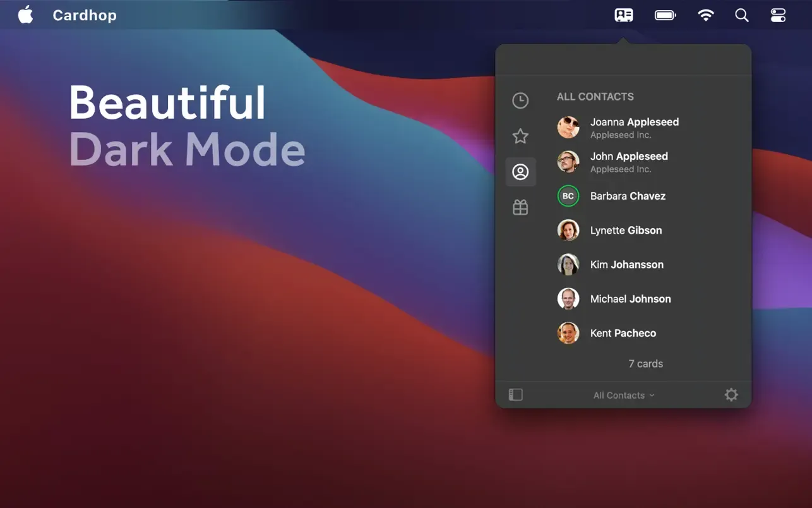Click Lynette Gibson's avatar photo
This screenshot has height=508, width=812.
568,230
